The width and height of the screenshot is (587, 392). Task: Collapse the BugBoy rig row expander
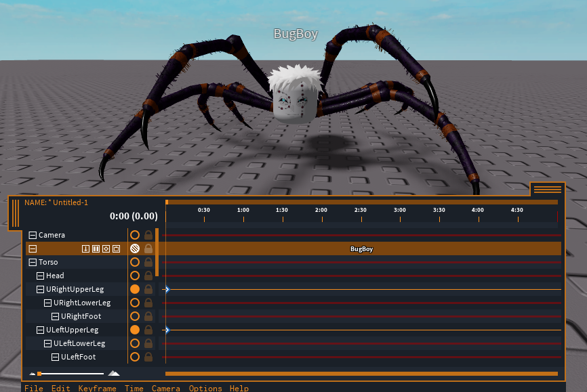tap(33, 248)
